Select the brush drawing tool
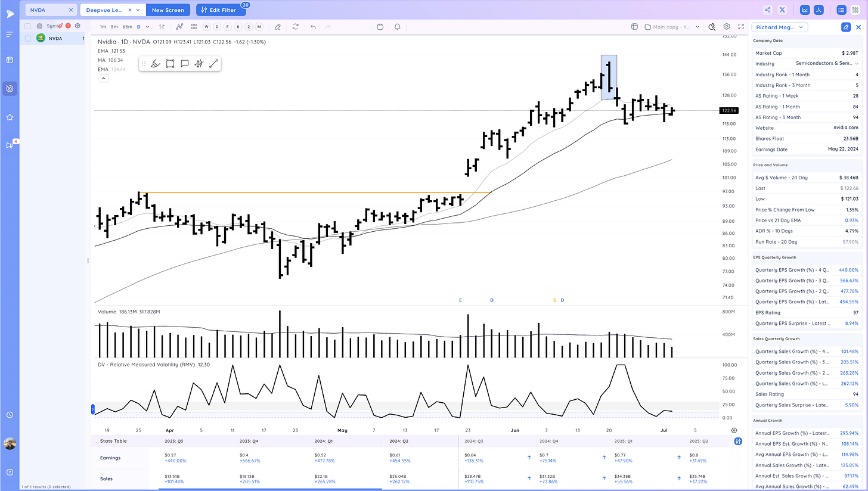 click(x=155, y=63)
